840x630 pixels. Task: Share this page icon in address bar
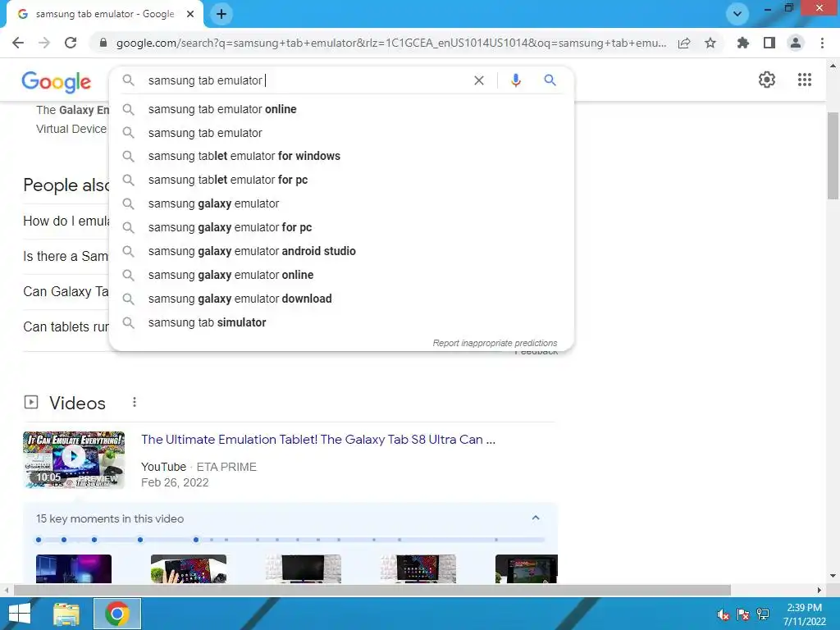point(684,43)
